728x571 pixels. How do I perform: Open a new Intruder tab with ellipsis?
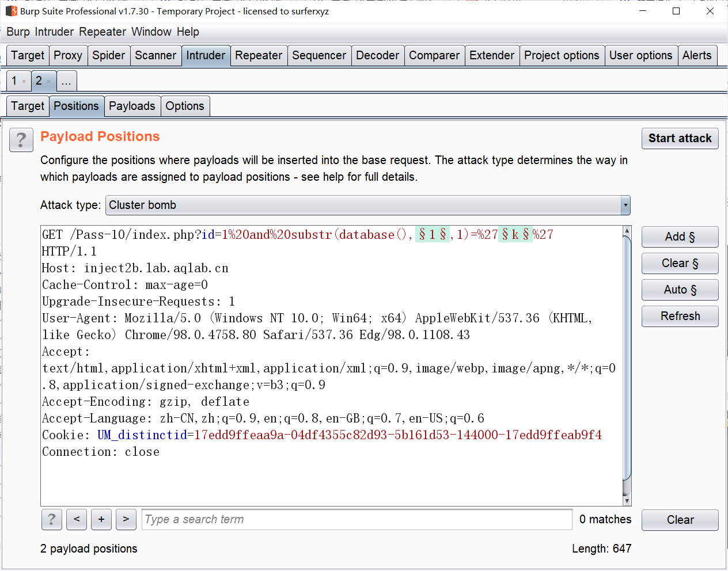[x=66, y=81]
